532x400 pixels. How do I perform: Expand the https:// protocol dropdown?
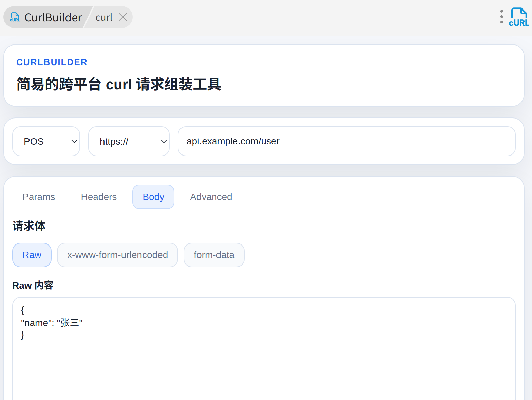(129, 141)
